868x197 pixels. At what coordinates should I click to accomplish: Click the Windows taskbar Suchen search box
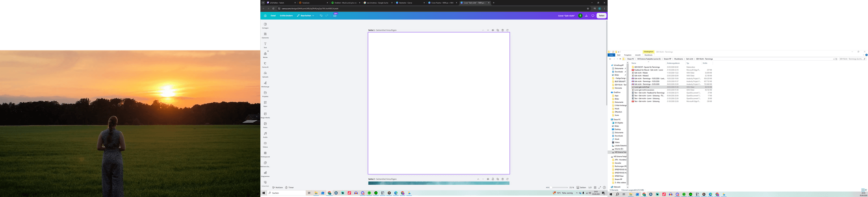click(x=286, y=193)
